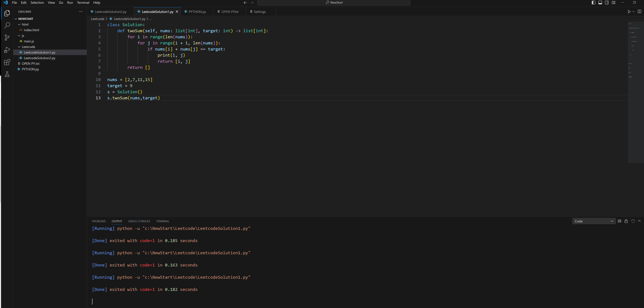
Task: Select LeetcodeSolution1.py in the explorer
Action: [50, 52]
